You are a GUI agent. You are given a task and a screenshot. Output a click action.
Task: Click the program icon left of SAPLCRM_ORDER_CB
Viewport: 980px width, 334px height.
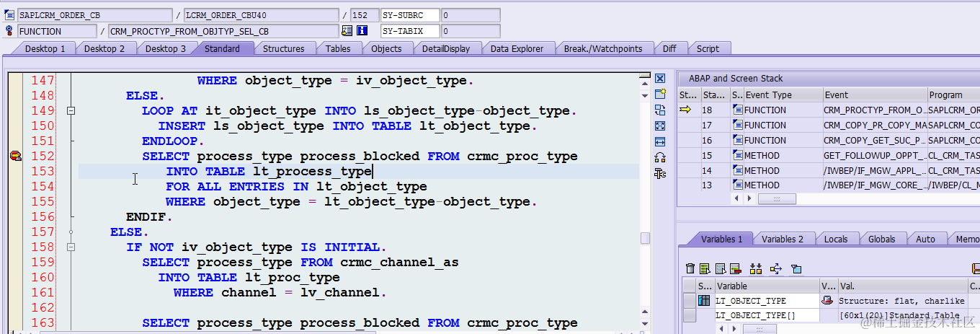pos(9,15)
